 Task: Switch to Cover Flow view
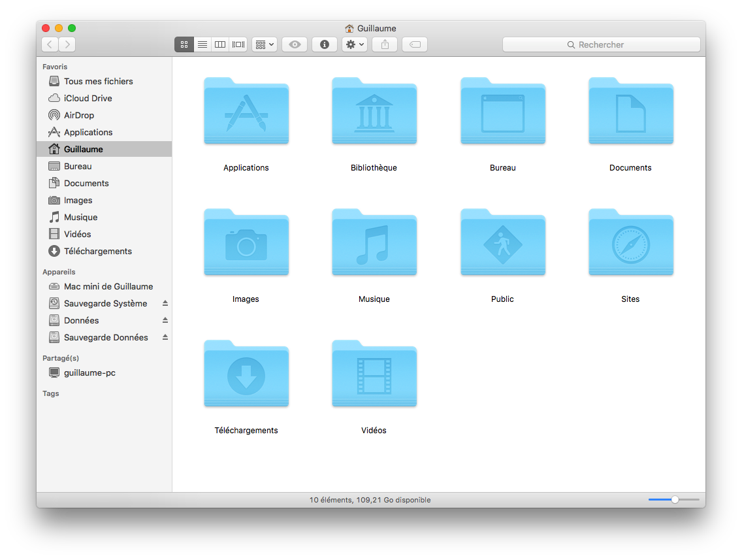point(238,44)
